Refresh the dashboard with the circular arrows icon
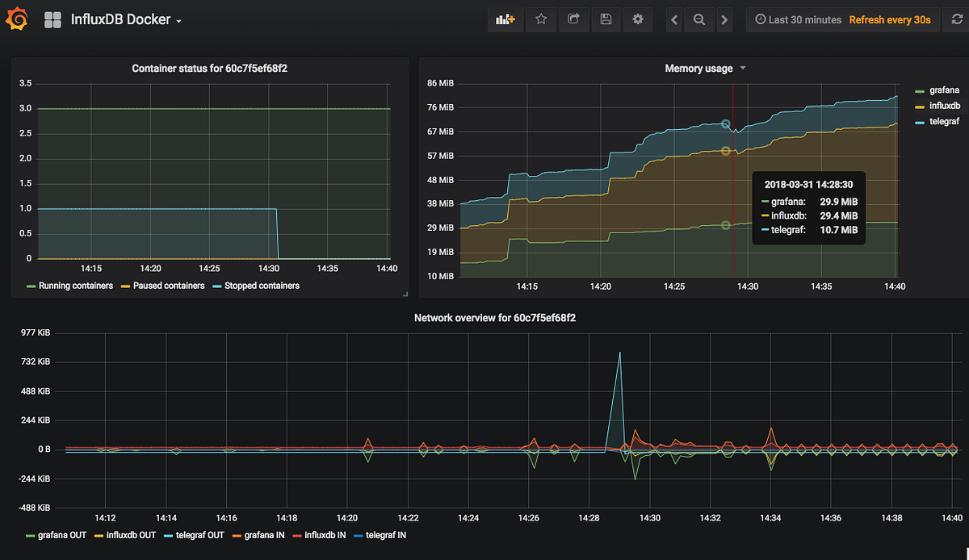This screenshot has width=969, height=560. click(x=957, y=19)
